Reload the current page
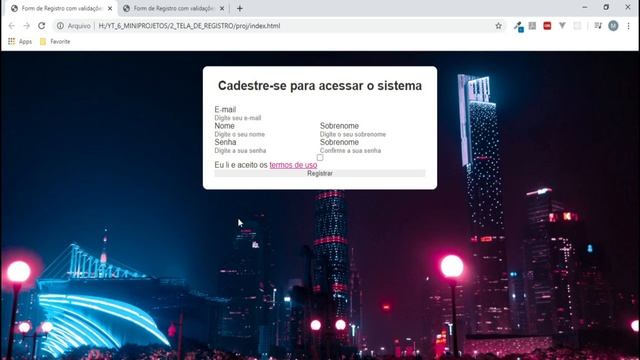640x360 pixels. pyautogui.click(x=42, y=26)
